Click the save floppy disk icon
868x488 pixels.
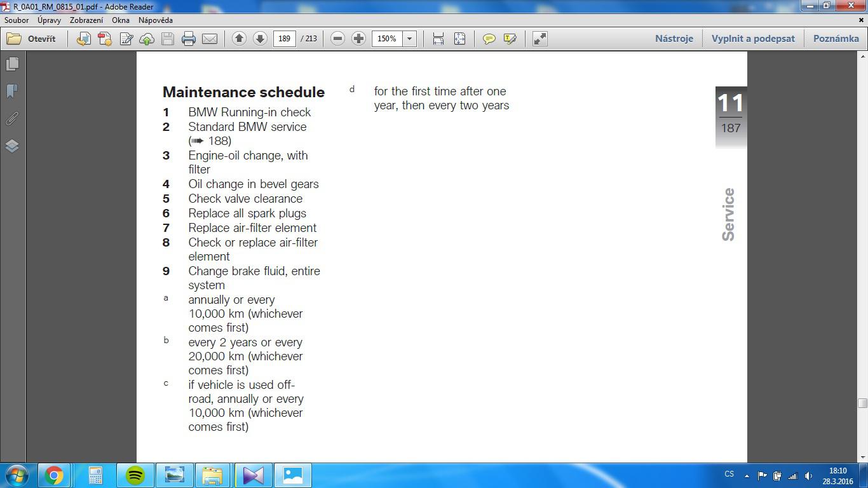[x=168, y=39]
